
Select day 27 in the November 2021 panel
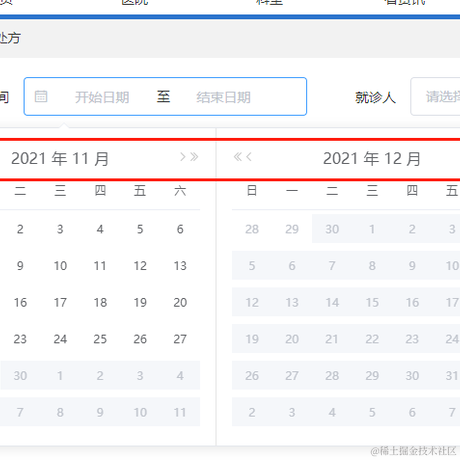[x=180, y=339]
